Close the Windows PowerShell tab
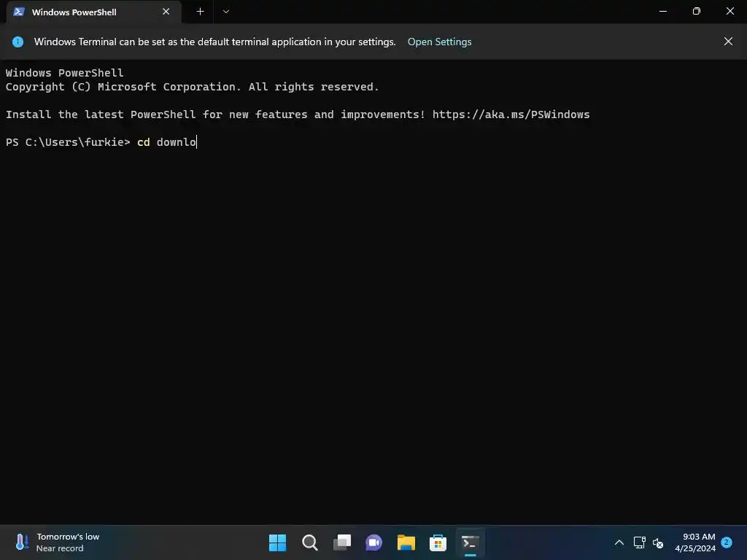Image resolution: width=747 pixels, height=560 pixels. [x=166, y=12]
